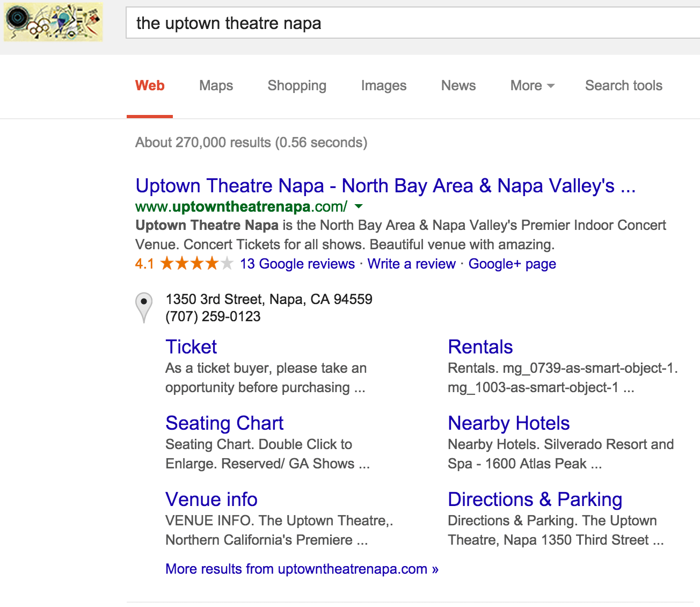Screen dimensions: 700x607
Task: Open the Venue info sitelink
Action: point(212,500)
